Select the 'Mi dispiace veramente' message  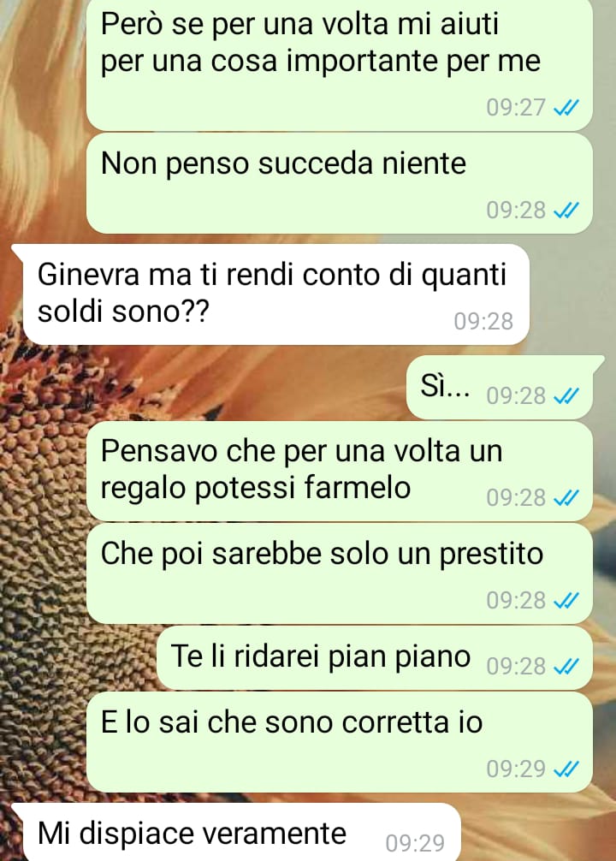(236, 833)
